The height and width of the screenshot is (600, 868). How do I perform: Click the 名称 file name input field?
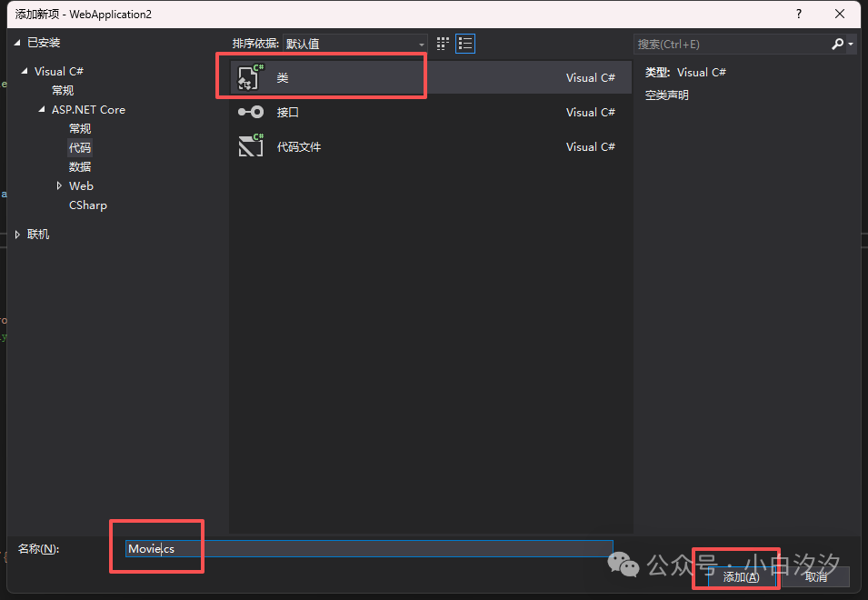pos(369,548)
